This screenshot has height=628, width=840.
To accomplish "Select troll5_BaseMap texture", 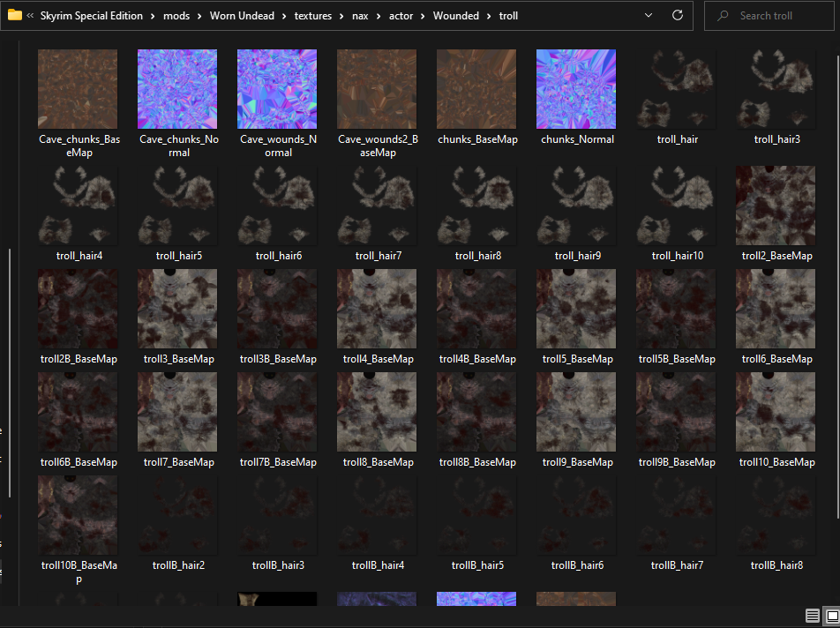I will click(576, 317).
